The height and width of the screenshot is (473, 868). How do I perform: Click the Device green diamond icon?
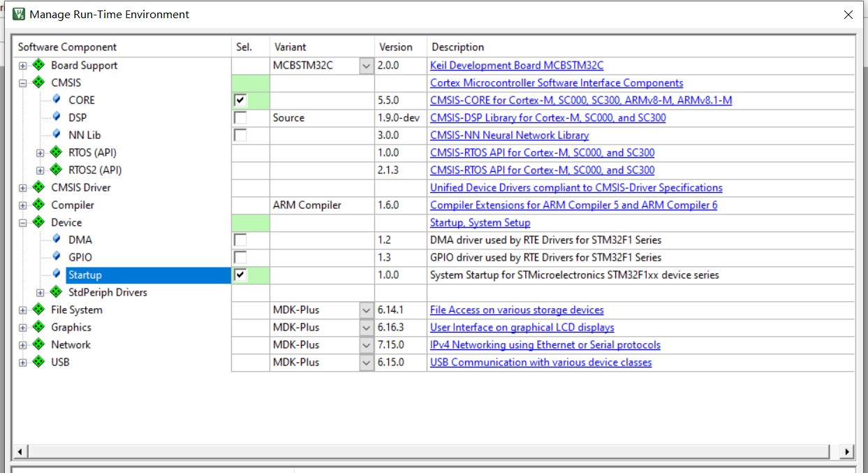[x=38, y=222]
